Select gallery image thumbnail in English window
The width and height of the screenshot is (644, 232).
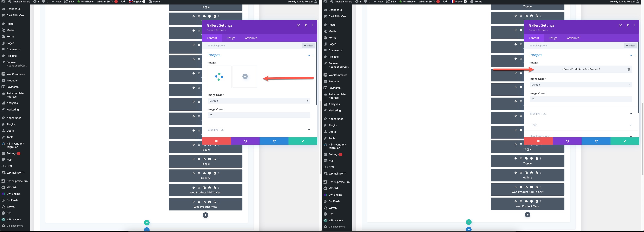point(219,77)
